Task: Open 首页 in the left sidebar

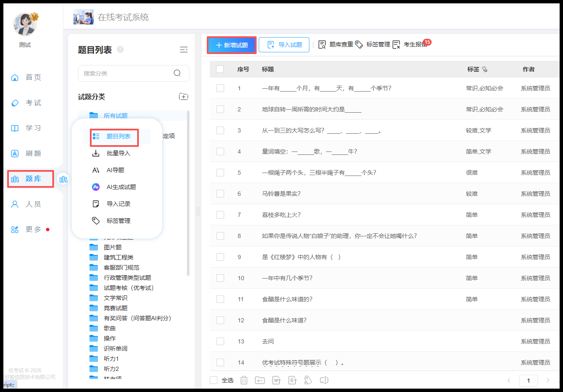Action: tap(26, 77)
